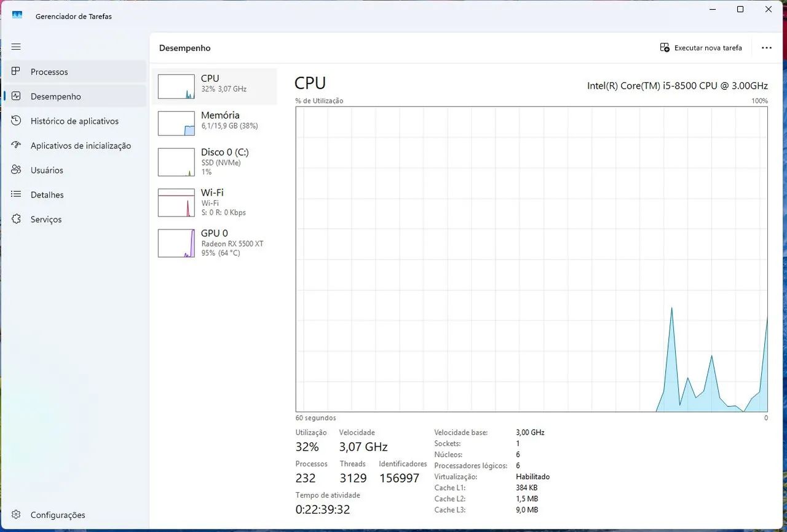Click Executar nova tarefa button

pyautogui.click(x=701, y=47)
